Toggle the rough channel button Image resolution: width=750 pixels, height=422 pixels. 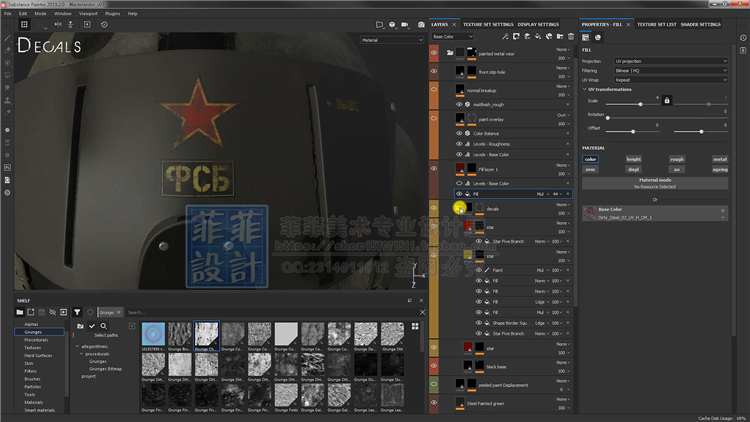click(676, 159)
